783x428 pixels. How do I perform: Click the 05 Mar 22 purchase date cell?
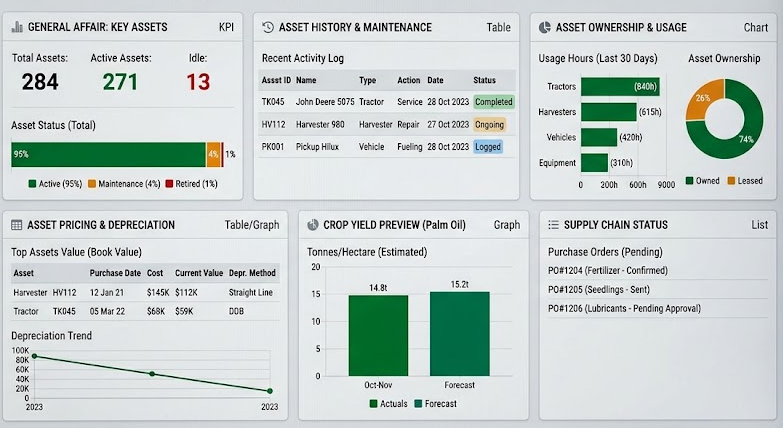tap(107, 311)
